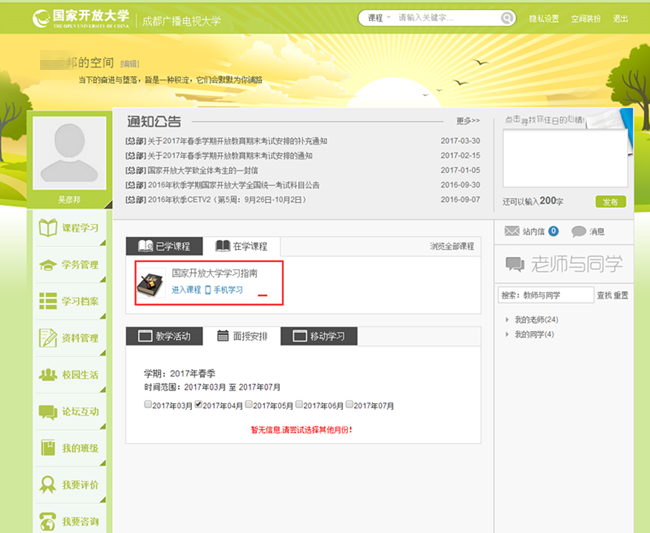Screen dimensions: 650x533
Task: Open 我要评价 ribbon award icon
Action: pyautogui.click(x=48, y=485)
